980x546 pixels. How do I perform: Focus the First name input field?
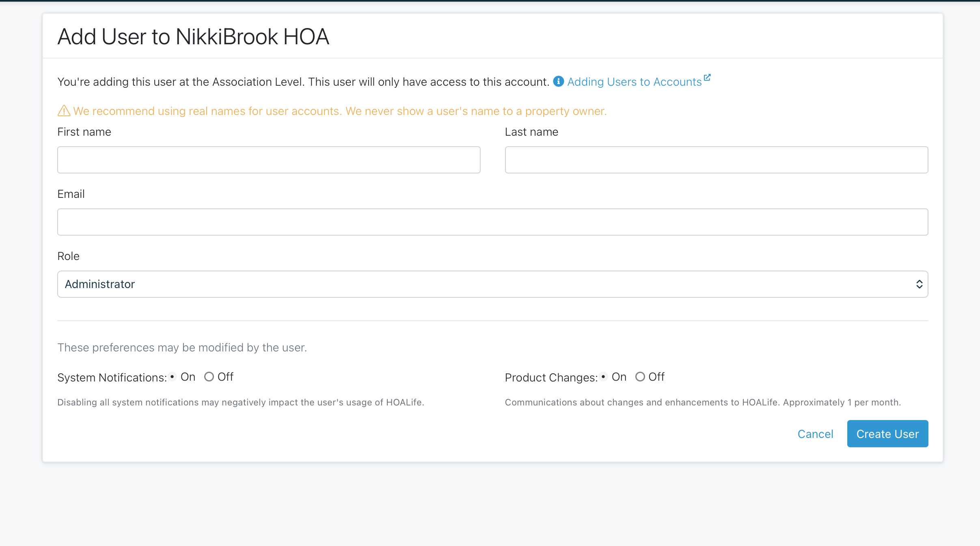pos(269,160)
